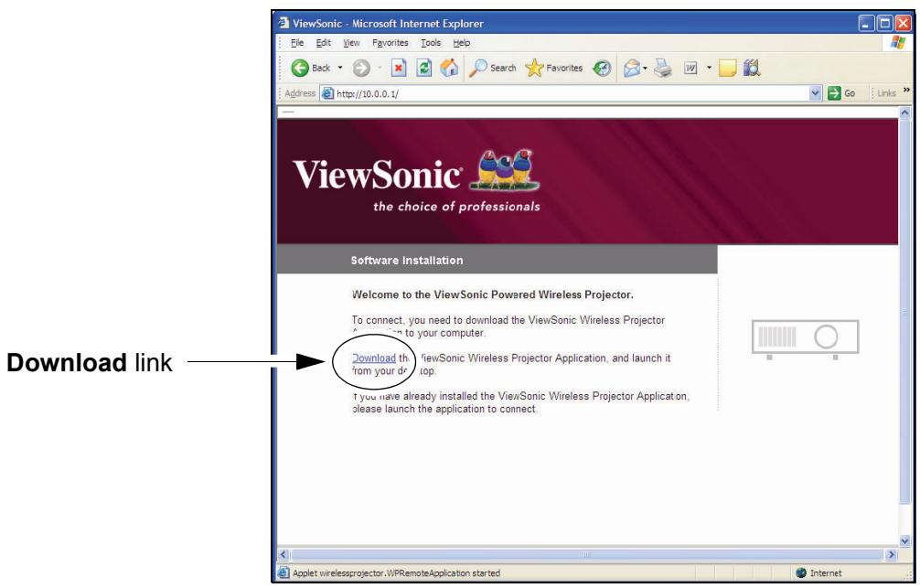Open the Edit menu
This screenshot has width=920, height=588.
pyautogui.click(x=324, y=43)
